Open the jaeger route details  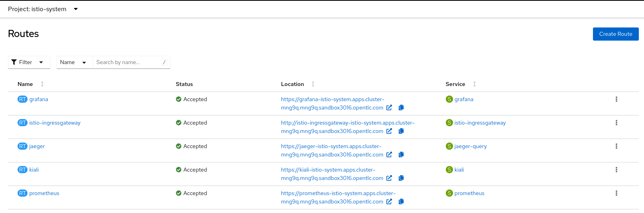[x=37, y=146]
